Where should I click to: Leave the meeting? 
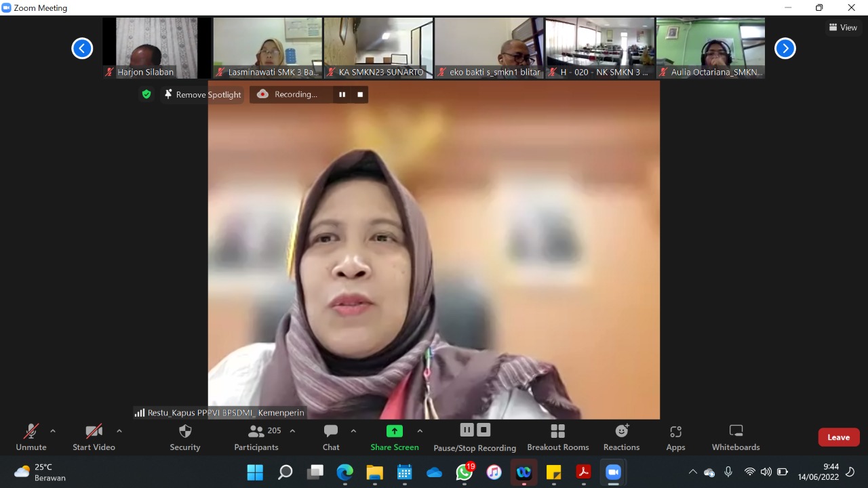tap(839, 437)
